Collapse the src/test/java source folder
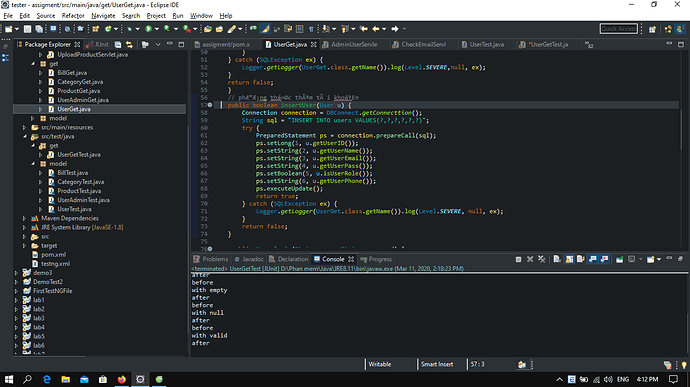690x387 pixels. tap(25, 136)
